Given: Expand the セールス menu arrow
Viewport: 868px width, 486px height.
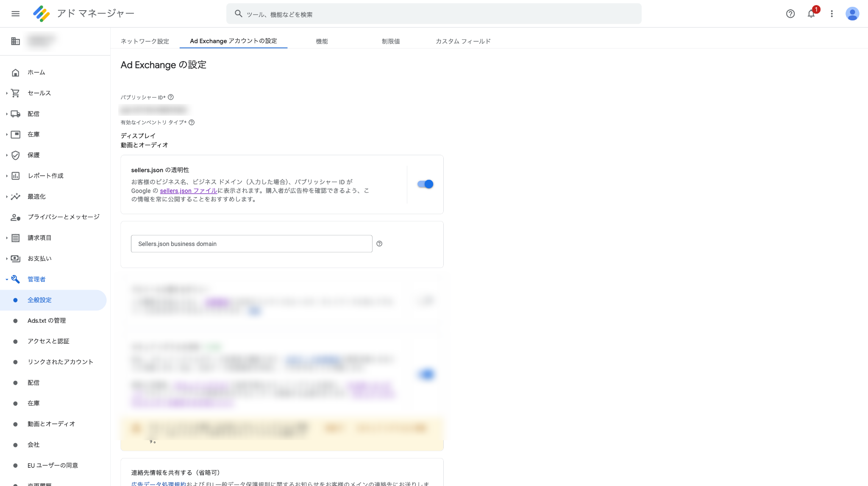Looking at the screenshot, I should 7,93.
